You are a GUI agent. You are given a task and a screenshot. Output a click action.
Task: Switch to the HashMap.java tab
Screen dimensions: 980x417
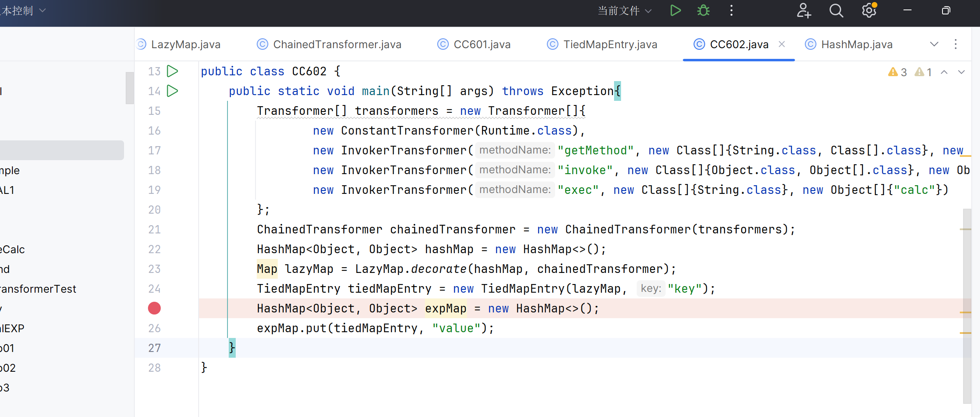click(x=849, y=44)
